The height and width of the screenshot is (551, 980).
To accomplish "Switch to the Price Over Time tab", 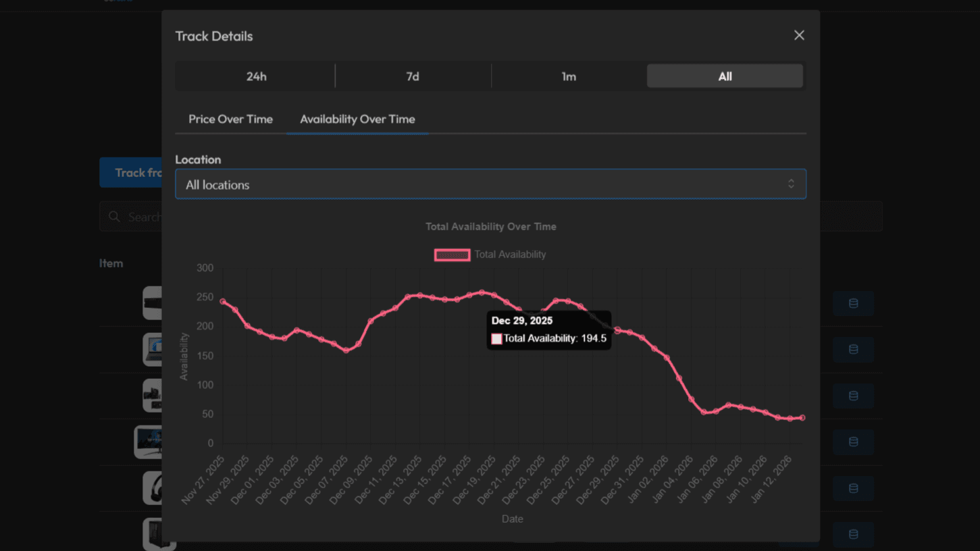I will [x=230, y=119].
